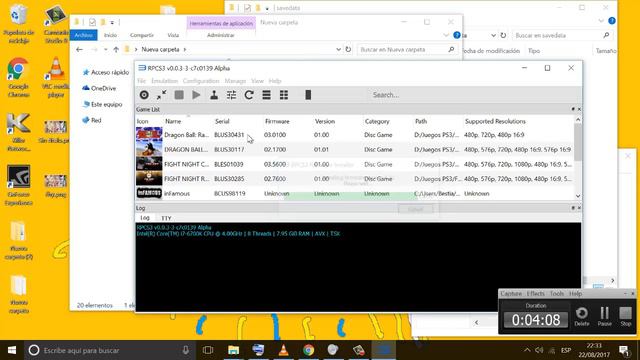640x360 pixels.
Task: Select OneDrive in the navigation pane
Action: 99,88
